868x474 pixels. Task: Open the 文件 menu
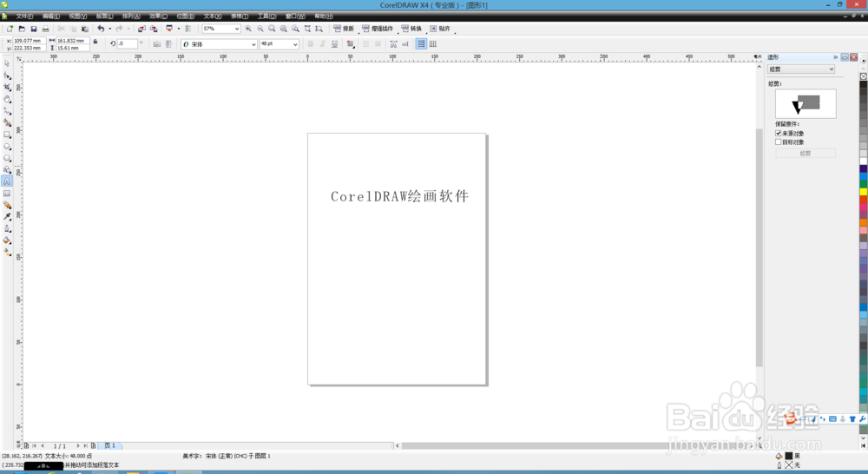24,16
